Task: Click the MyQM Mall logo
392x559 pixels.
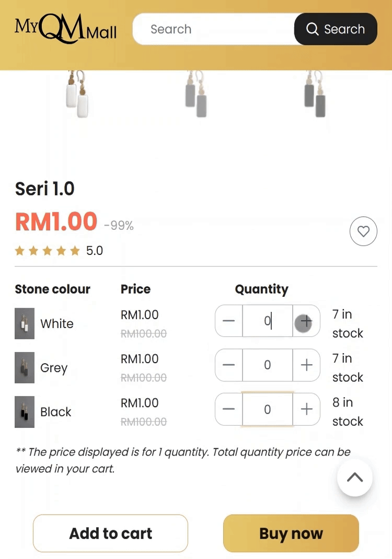Action: tap(65, 29)
